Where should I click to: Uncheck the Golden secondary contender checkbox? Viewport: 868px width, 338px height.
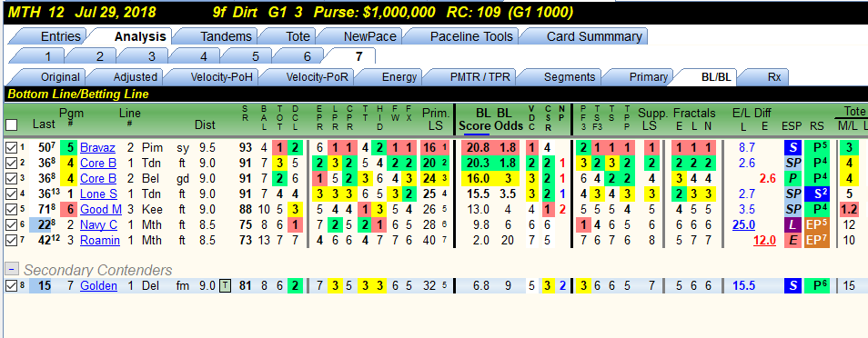click(11, 286)
